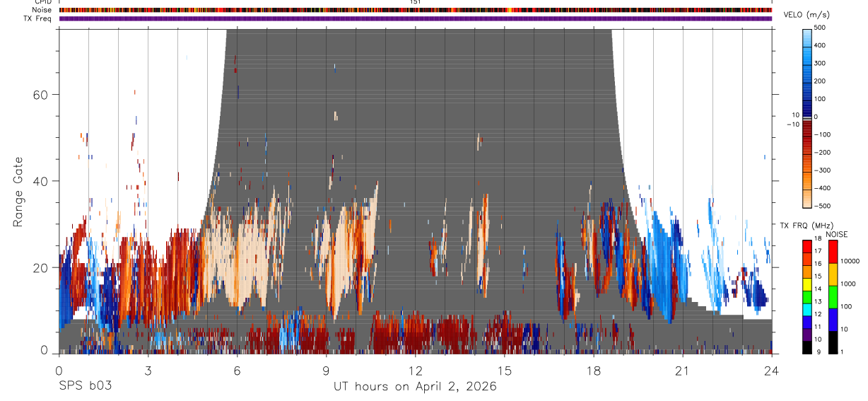Click the Noise row label at top left

click(x=42, y=10)
